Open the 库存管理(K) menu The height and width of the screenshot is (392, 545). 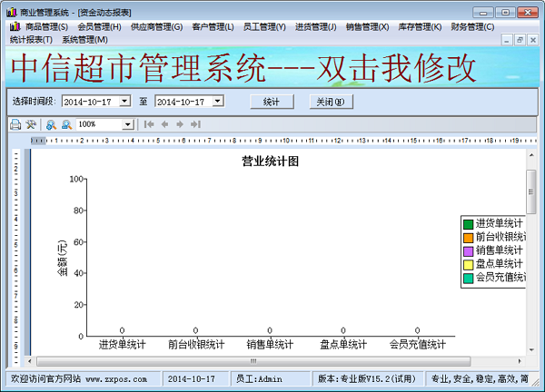(x=420, y=26)
